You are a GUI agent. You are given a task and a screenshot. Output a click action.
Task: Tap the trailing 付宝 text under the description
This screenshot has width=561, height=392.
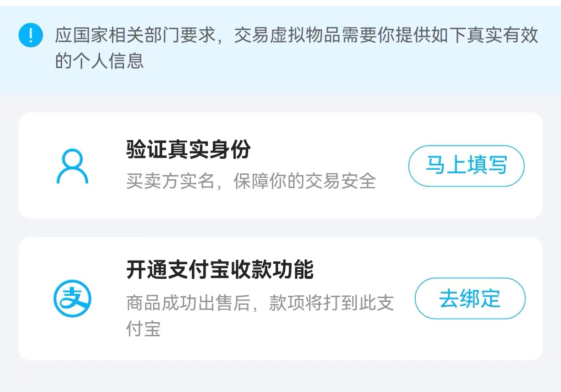143,329
